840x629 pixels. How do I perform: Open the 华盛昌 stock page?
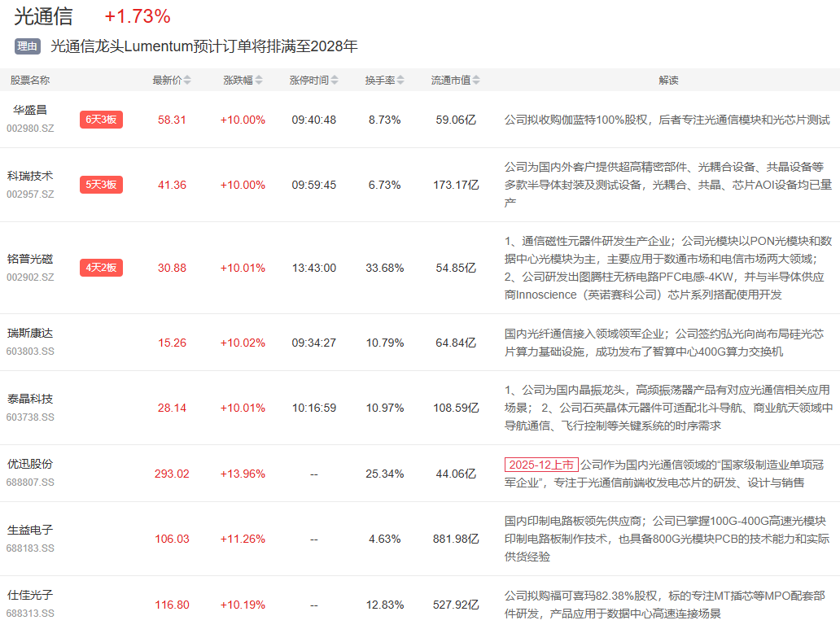click(x=30, y=110)
